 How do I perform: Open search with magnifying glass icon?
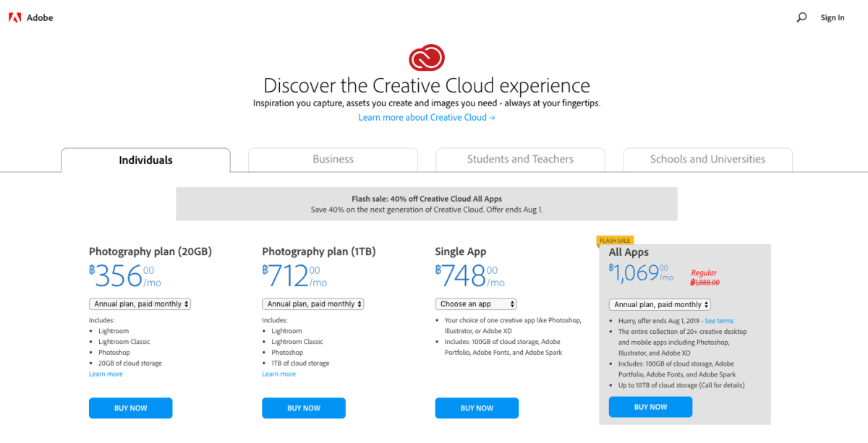tap(801, 17)
